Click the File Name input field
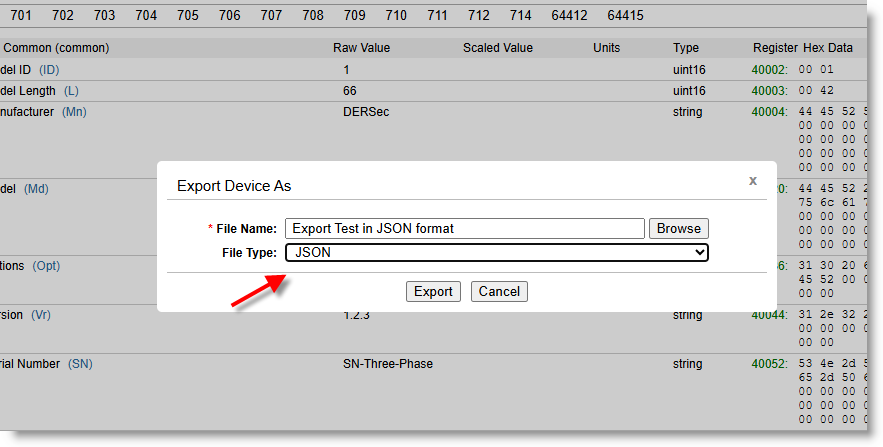The image size is (883, 447). click(x=465, y=229)
